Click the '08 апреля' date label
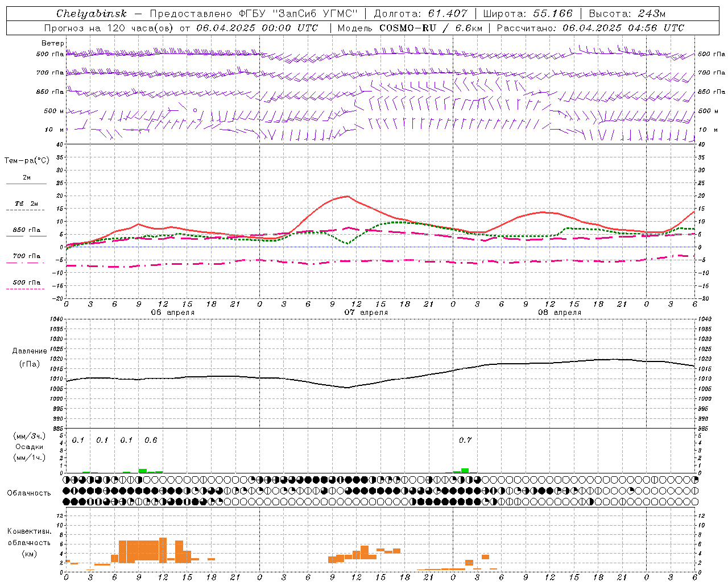 click(560, 313)
